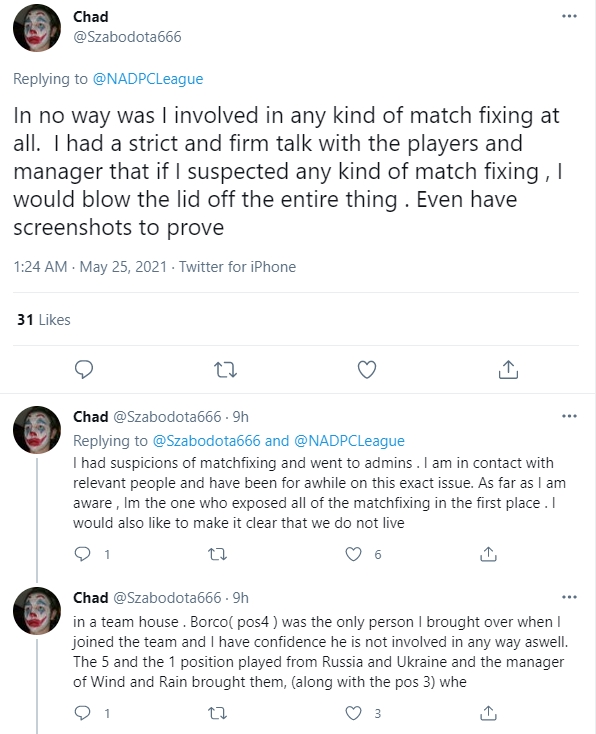
Task: Reply to the main tweet about match fixing
Action: click(x=84, y=370)
